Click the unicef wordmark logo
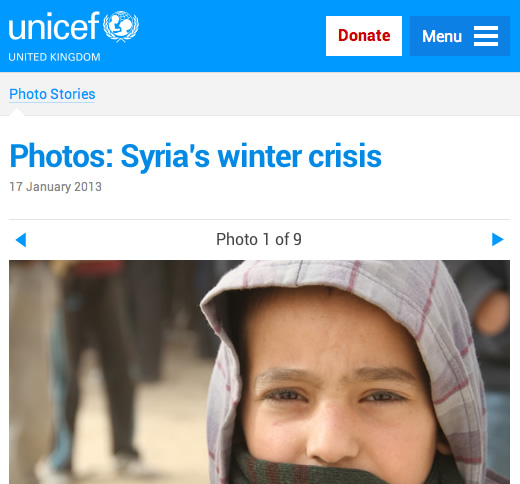The width and height of the screenshot is (520, 484). pos(54,26)
